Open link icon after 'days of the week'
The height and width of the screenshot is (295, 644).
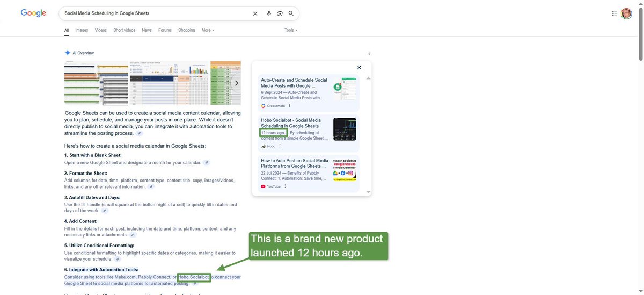(x=105, y=211)
